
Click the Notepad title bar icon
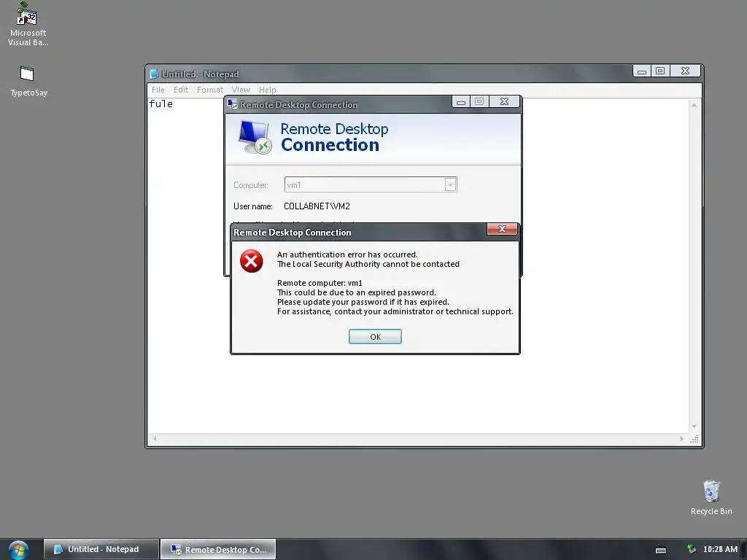[x=154, y=74]
